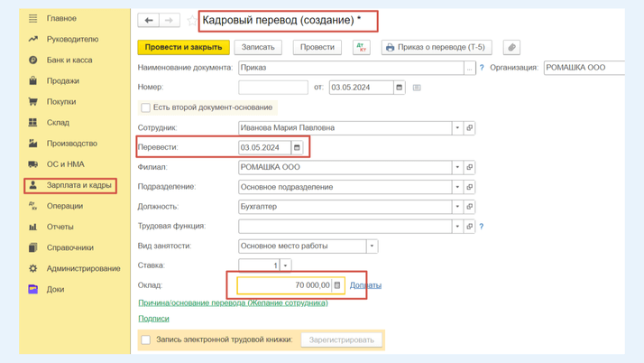Screen dimensions: 644x363
Task: Open the Администрирование section
Action: (83, 268)
